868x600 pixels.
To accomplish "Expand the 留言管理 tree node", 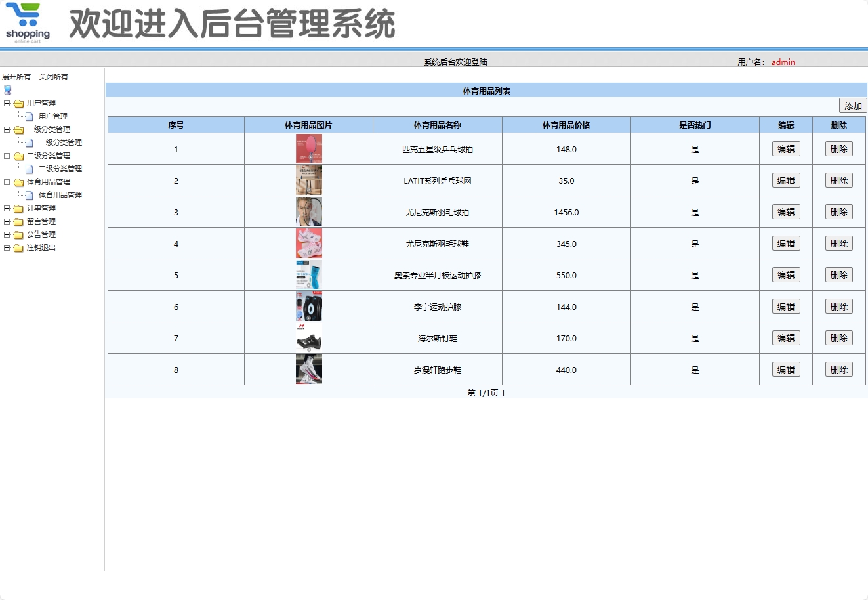I will tap(7, 221).
